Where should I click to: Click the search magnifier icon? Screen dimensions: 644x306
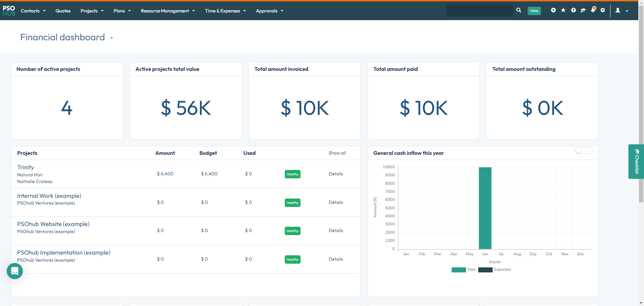coord(519,10)
